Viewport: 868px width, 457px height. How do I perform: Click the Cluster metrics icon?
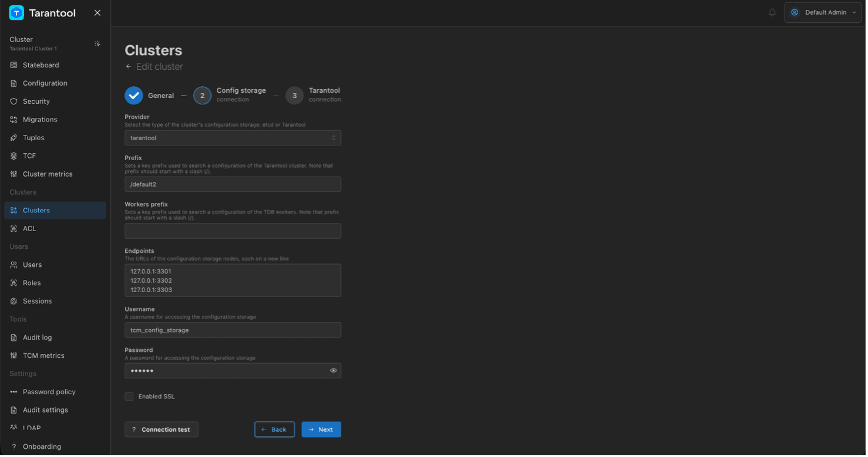coord(14,174)
